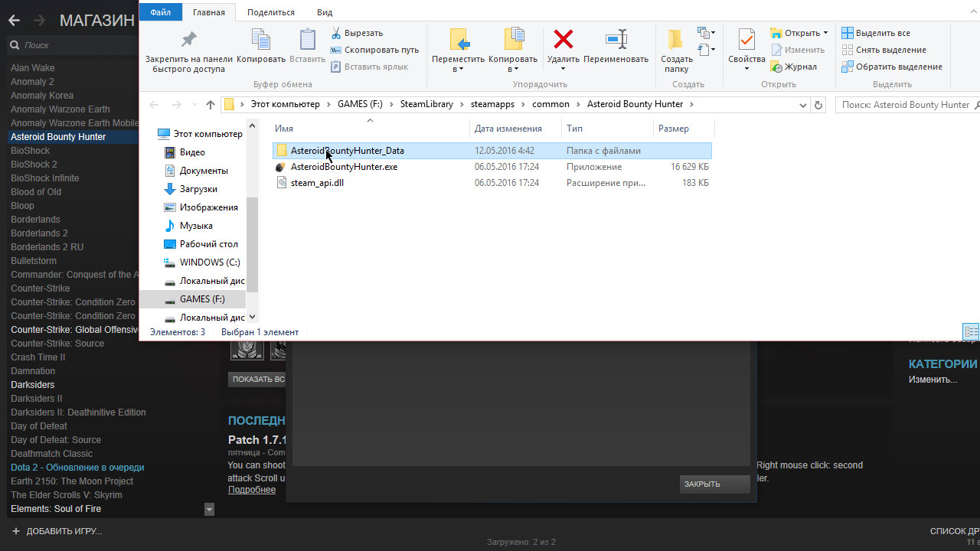Select all files (Выделить все)
This screenshot has height=551, width=980.
tap(876, 33)
